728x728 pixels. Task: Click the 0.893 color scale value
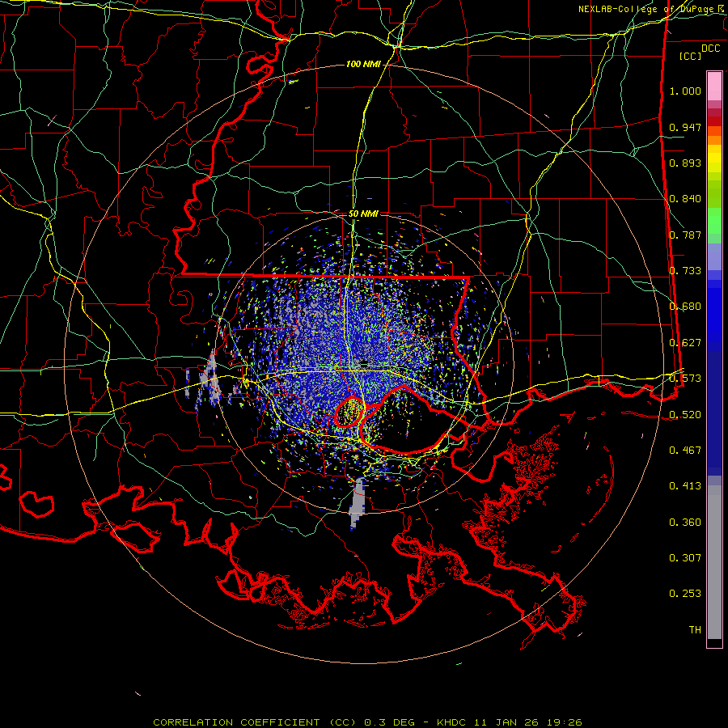(x=685, y=163)
